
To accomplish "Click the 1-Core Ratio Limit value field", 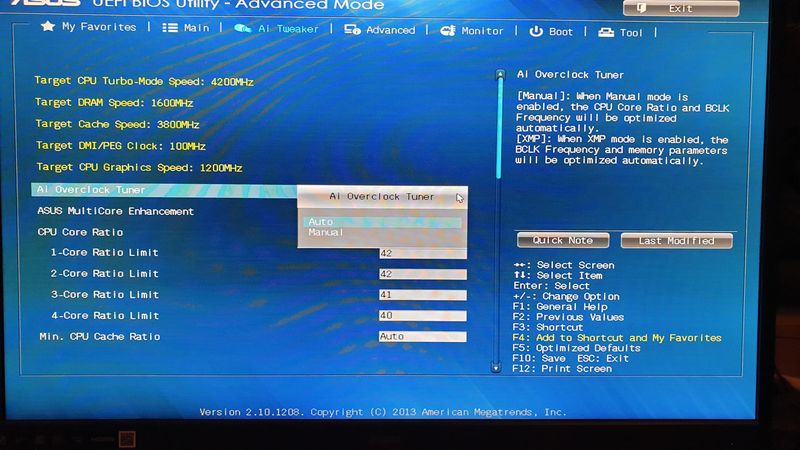I will point(422,253).
